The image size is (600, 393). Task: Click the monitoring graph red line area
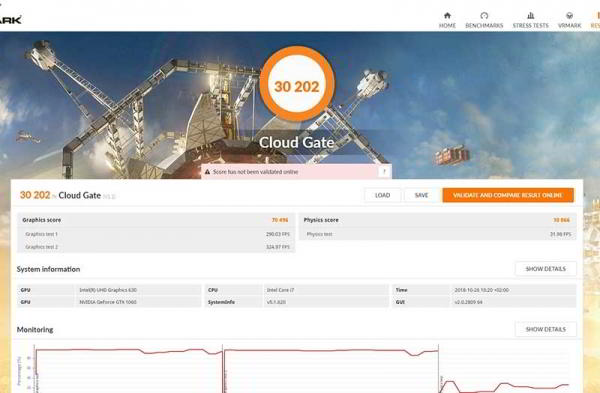302,369
